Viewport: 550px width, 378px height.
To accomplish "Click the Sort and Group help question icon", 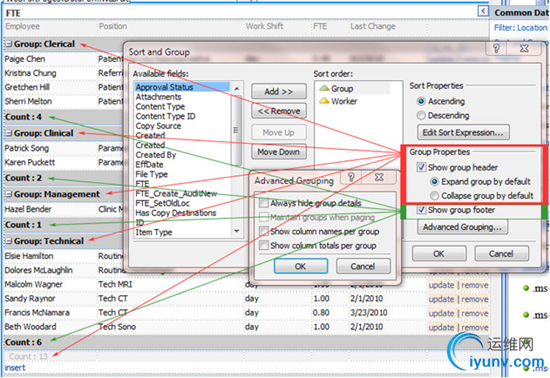I will point(496,48).
